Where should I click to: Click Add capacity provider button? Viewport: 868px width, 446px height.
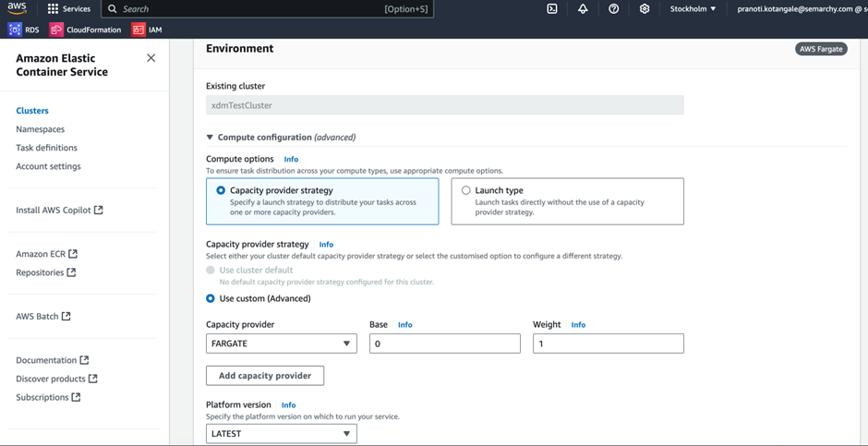click(265, 375)
